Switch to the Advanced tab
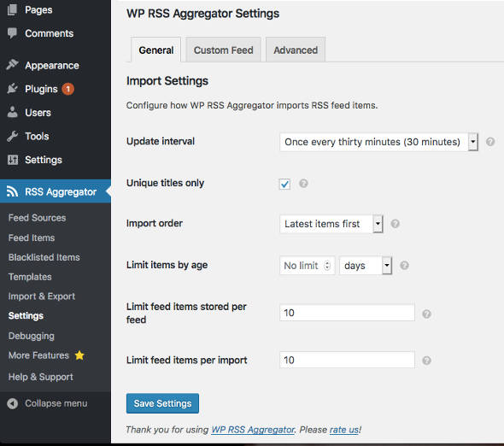 (296, 50)
